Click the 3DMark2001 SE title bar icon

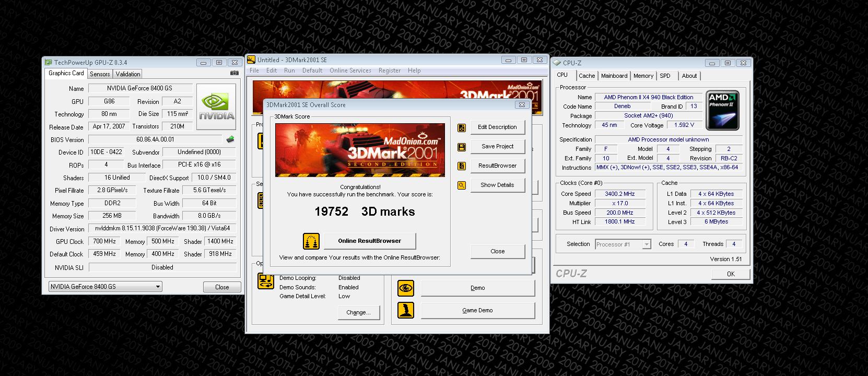(x=251, y=60)
